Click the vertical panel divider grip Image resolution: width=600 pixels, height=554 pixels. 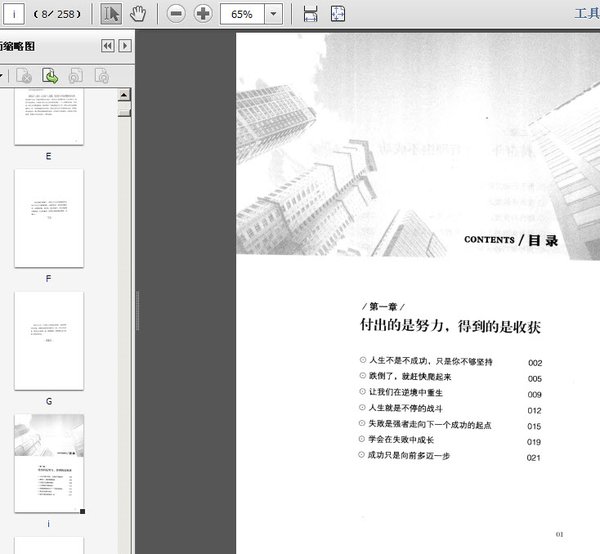[137, 311]
